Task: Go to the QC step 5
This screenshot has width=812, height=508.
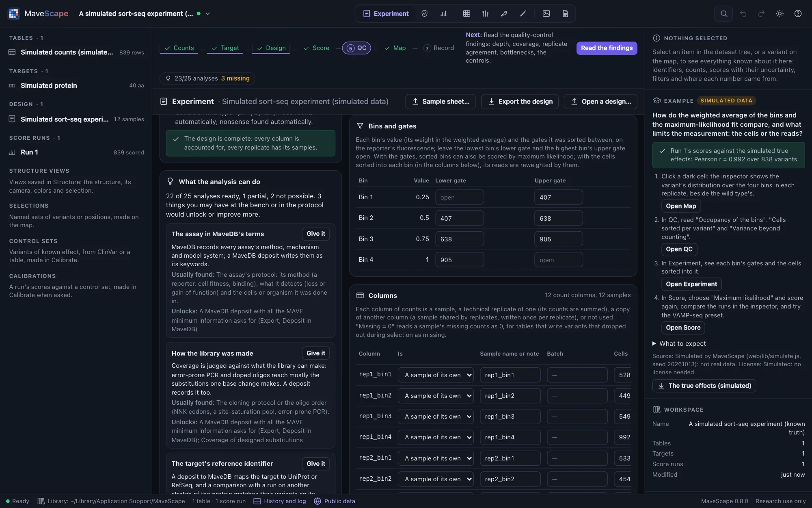Action: [356, 48]
